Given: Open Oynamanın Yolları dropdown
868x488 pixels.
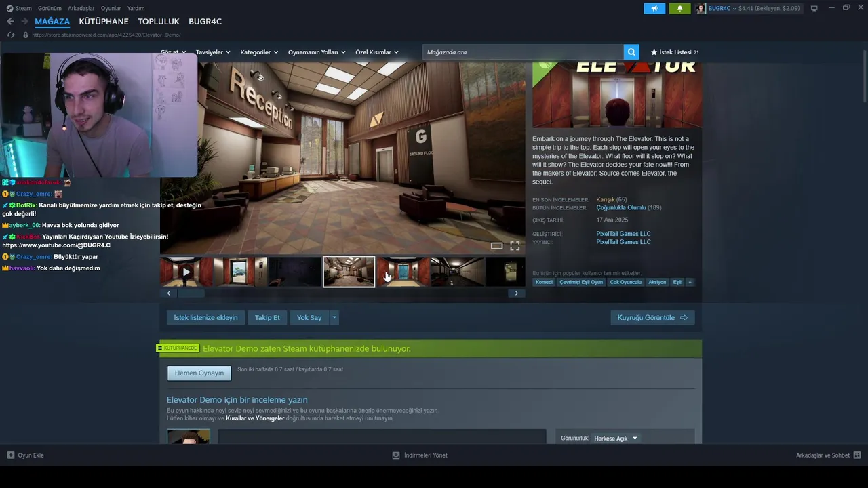Looking at the screenshot, I should (317, 52).
